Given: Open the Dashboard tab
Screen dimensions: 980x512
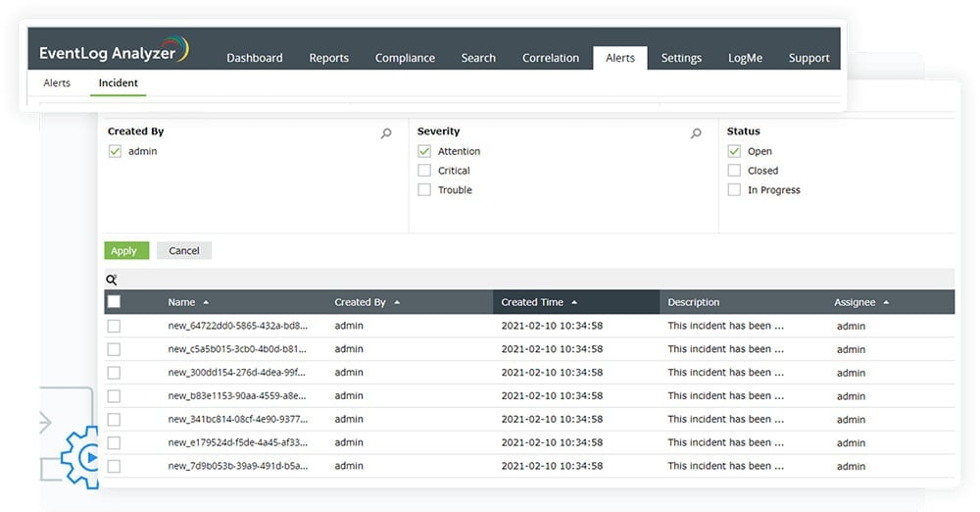Looking at the screenshot, I should (x=255, y=58).
